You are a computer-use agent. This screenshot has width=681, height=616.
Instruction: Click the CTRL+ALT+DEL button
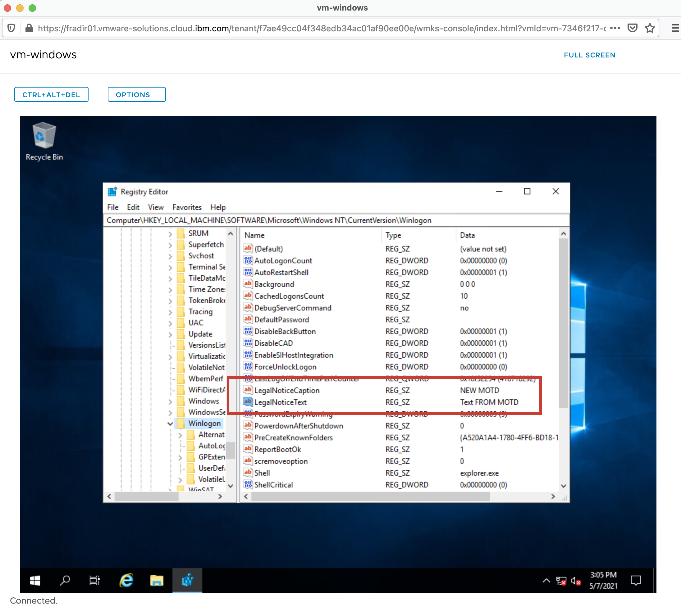[x=51, y=94]
